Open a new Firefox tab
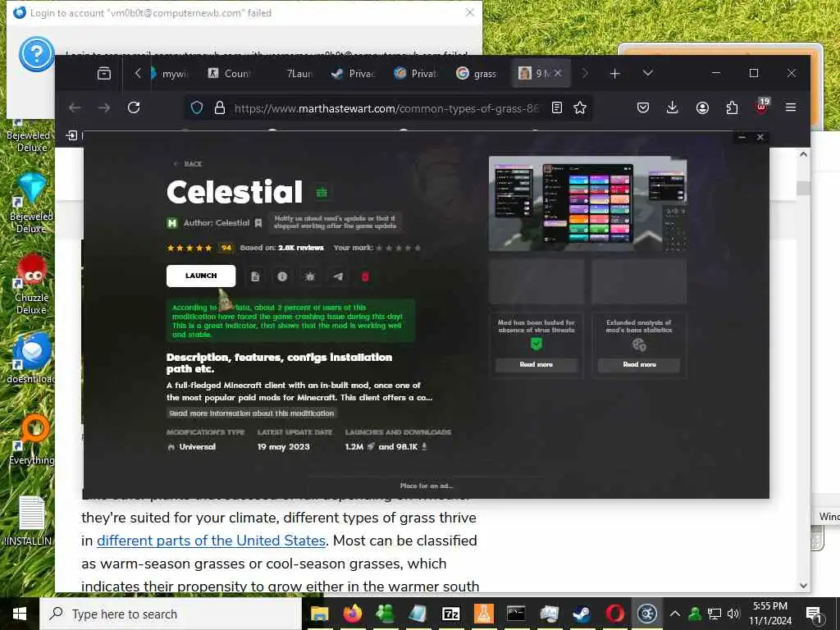This screenshot has width=840, height=630. [x=615, y=73]
